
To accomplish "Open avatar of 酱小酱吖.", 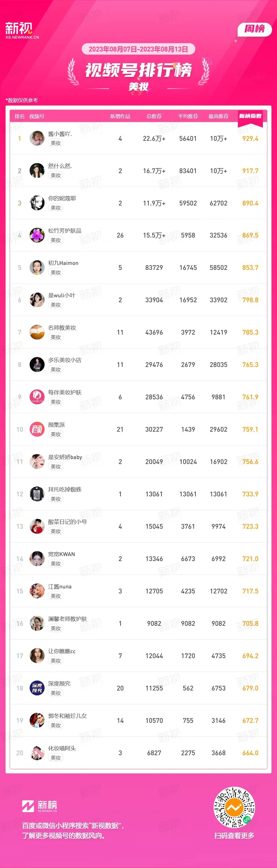I will 37,139.
